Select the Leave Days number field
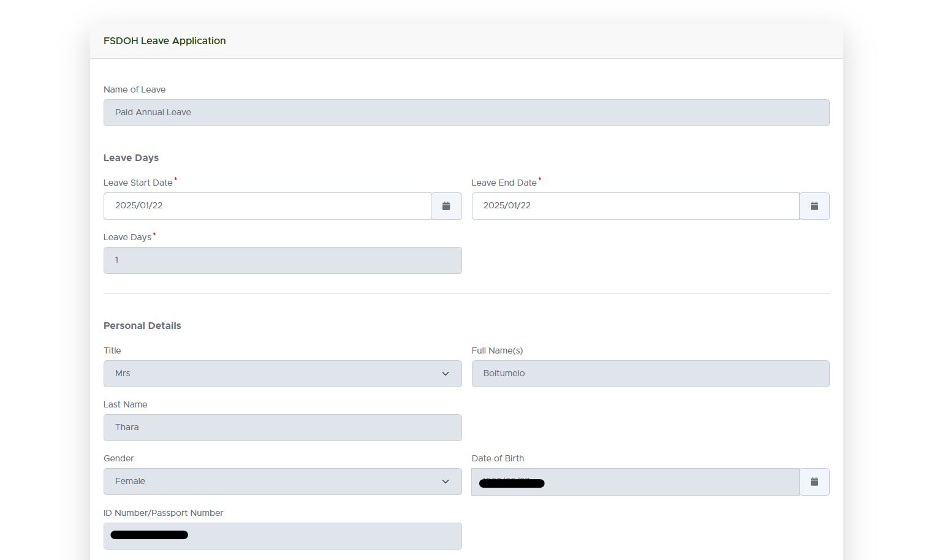 tap(283, 260)
